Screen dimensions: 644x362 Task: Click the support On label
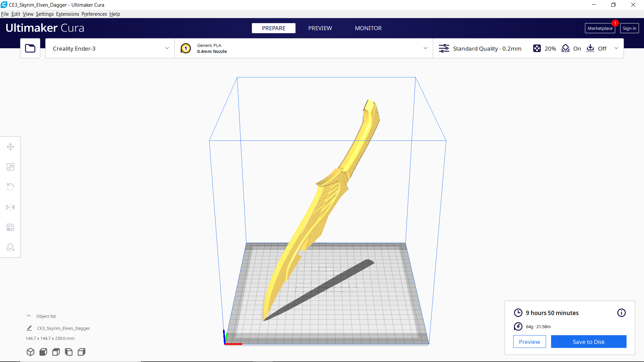(577, 49)
